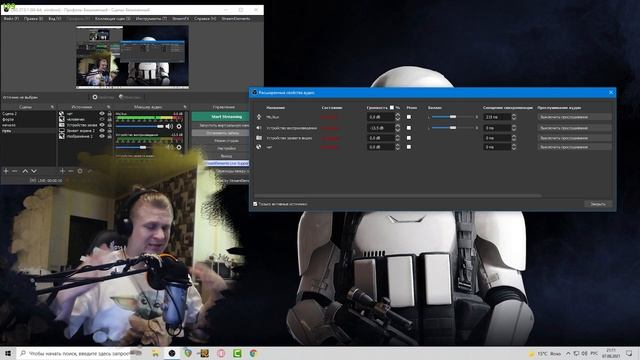Open Правка menu in OBS
The width and height of the screenshot is (640, 360).
point(33,19)
